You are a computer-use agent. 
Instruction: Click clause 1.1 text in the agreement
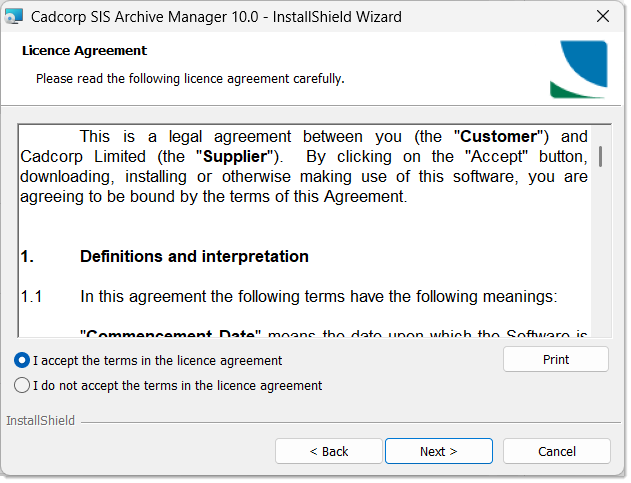coord(318,297)
